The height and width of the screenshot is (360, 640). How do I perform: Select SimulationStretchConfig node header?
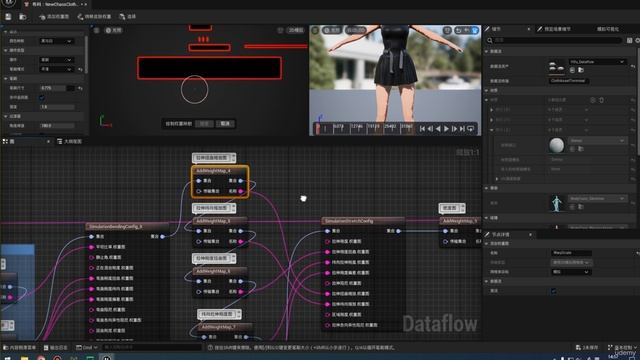(363, 221)
